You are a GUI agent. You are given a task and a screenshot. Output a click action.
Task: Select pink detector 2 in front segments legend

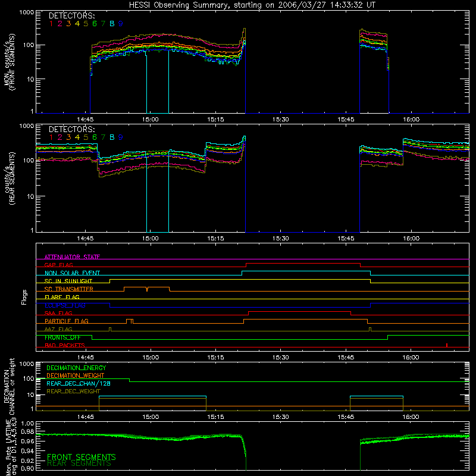pyautogui.click(x=60, y=24)
